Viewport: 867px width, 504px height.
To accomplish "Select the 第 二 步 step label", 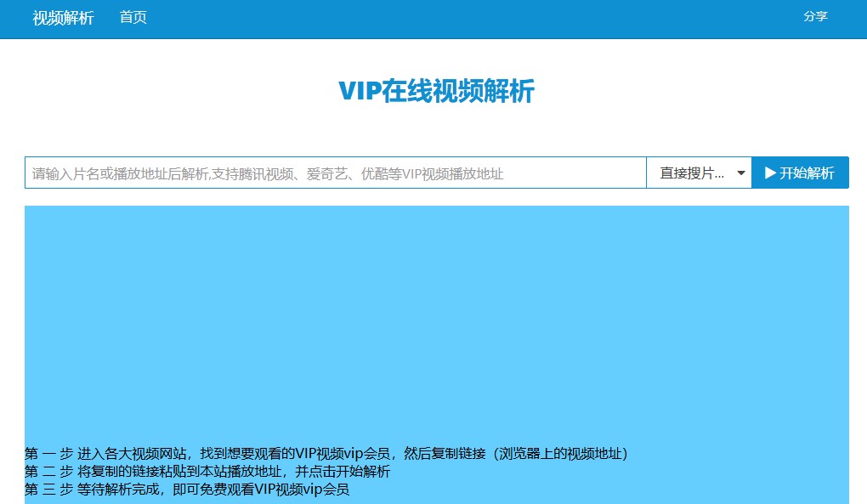I will click(x=48, y=472).
